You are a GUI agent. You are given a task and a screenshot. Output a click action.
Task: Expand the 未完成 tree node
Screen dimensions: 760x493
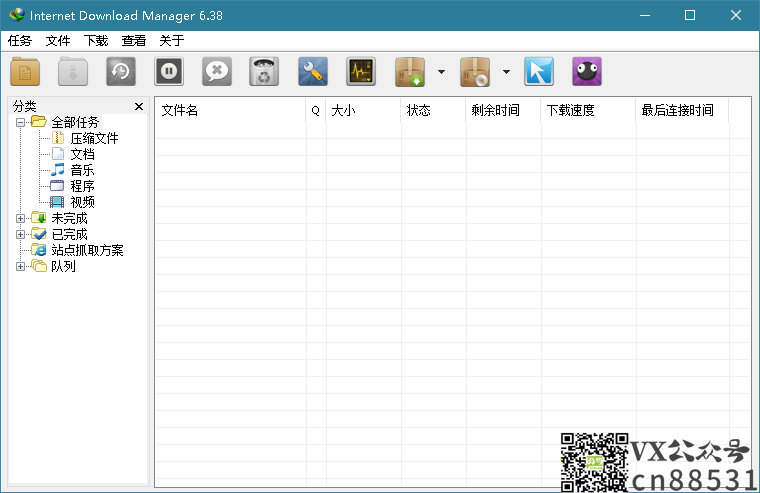pyautogui.click(x=20, y=218)
